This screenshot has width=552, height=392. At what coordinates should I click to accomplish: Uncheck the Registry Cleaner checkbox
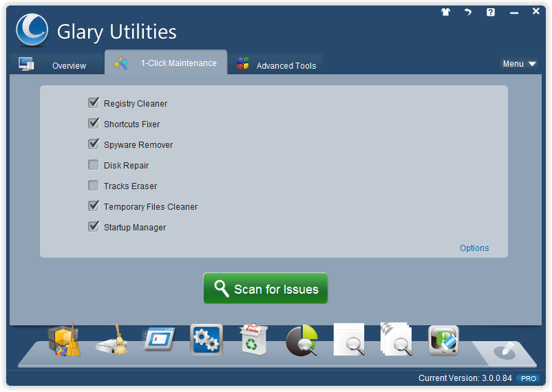coord(94,102)
